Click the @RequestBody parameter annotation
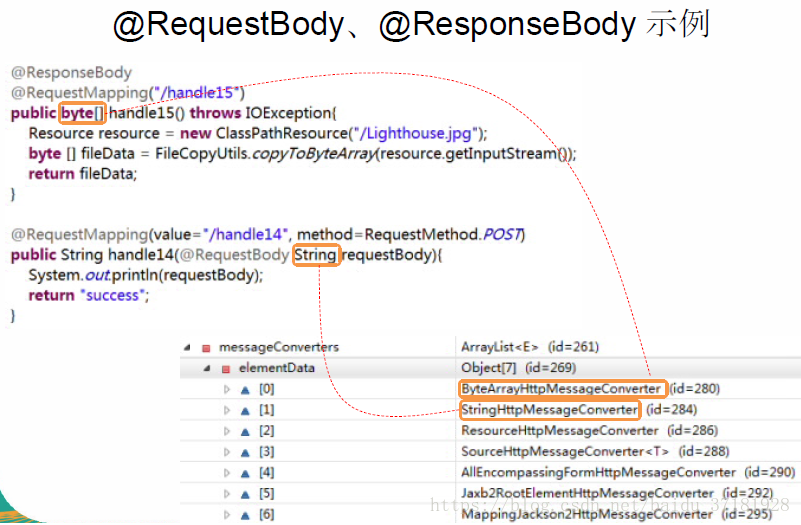The width and height of the screenshot is (801, 525). click(x=235, y=255)
